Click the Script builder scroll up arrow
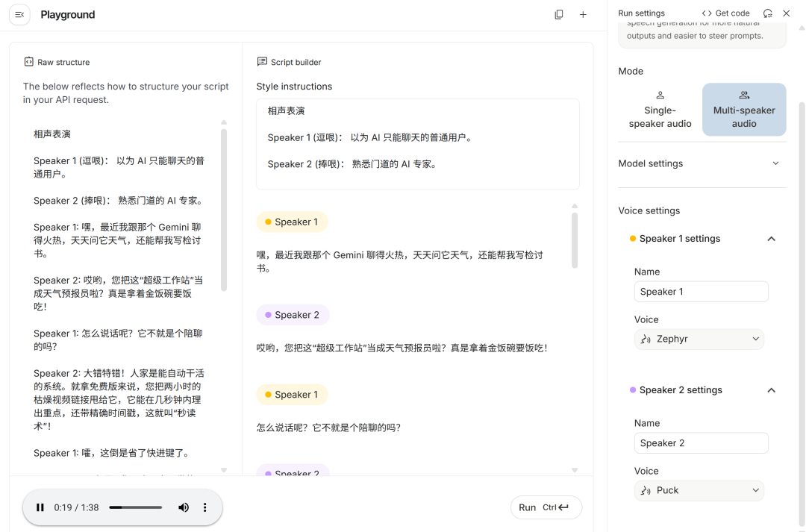The height and width of the screenshot is (532, 806). pyautogui.click(x=575, y=206)
